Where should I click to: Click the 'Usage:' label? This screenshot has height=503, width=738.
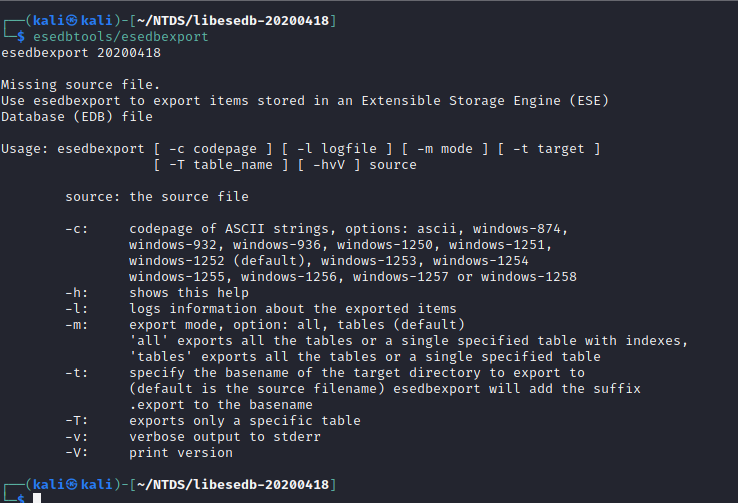click(24, 149)
